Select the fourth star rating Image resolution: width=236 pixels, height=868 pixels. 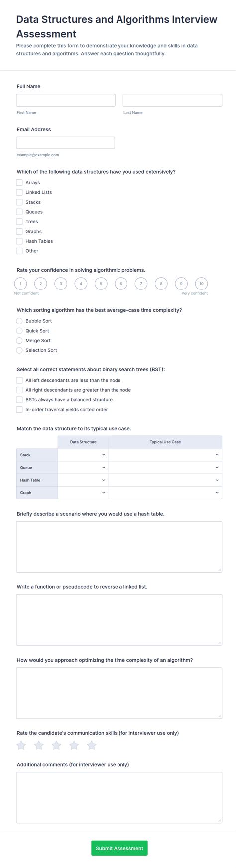tap(74, 745)
